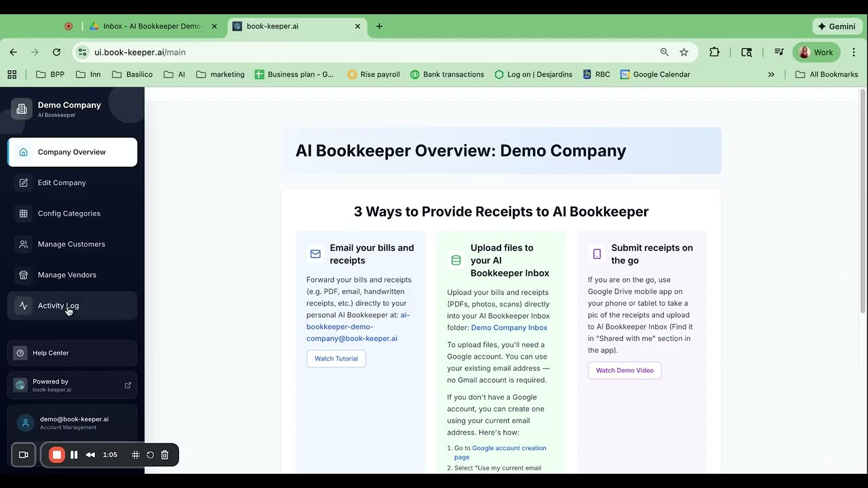
Task: Open Edit Company in the sidebar
Action: coord(72,182)
